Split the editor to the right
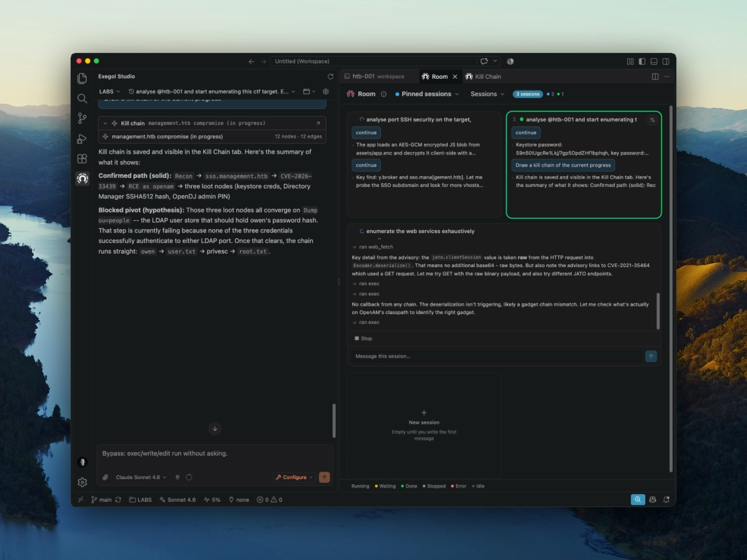 (655, 77)
